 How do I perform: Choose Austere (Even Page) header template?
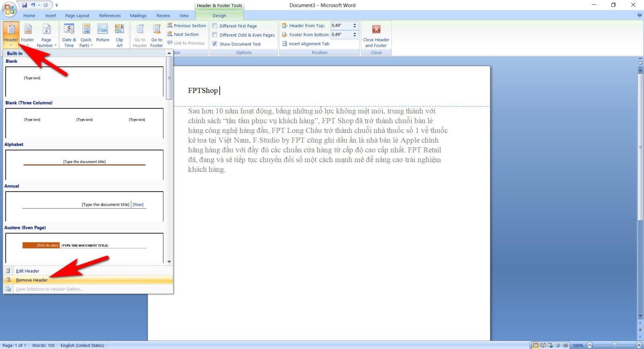tap(84, 248)
